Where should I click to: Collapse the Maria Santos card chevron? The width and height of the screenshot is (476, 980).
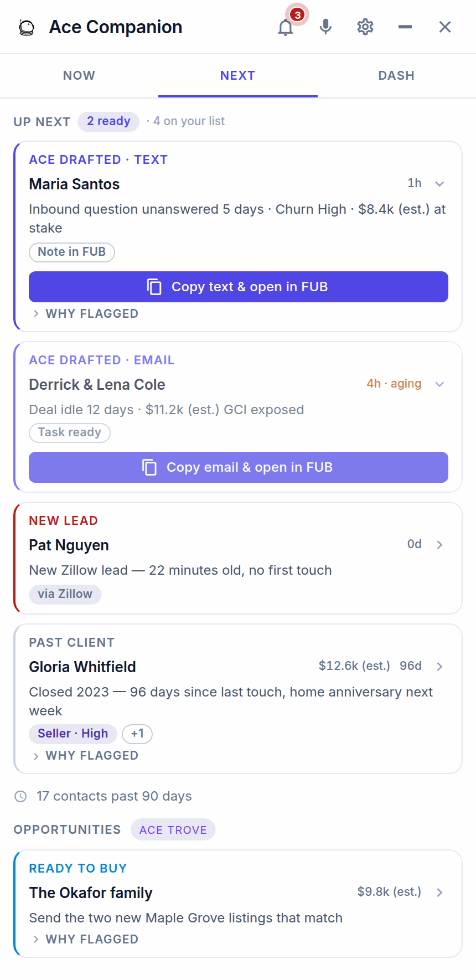pyautogui.click(x=439, y=184)
